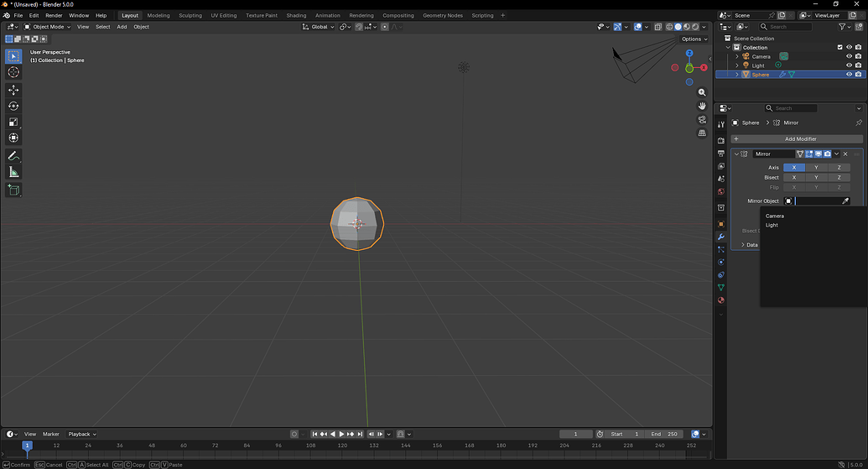
Task: Open the Mirror modifier extra options dropdown
Action: [x=836, y=154]
